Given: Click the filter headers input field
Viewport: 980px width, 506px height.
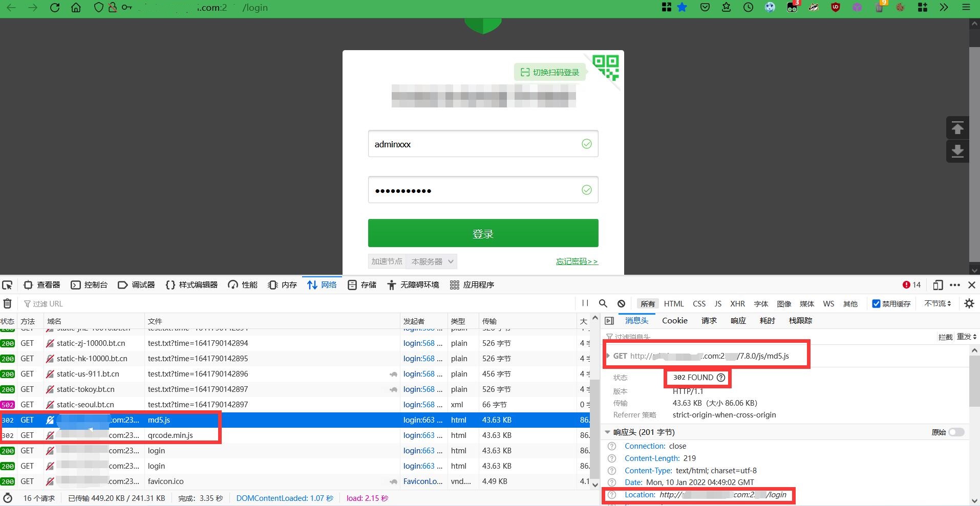Looking at the screenshot, I should [x=768, y=337].
